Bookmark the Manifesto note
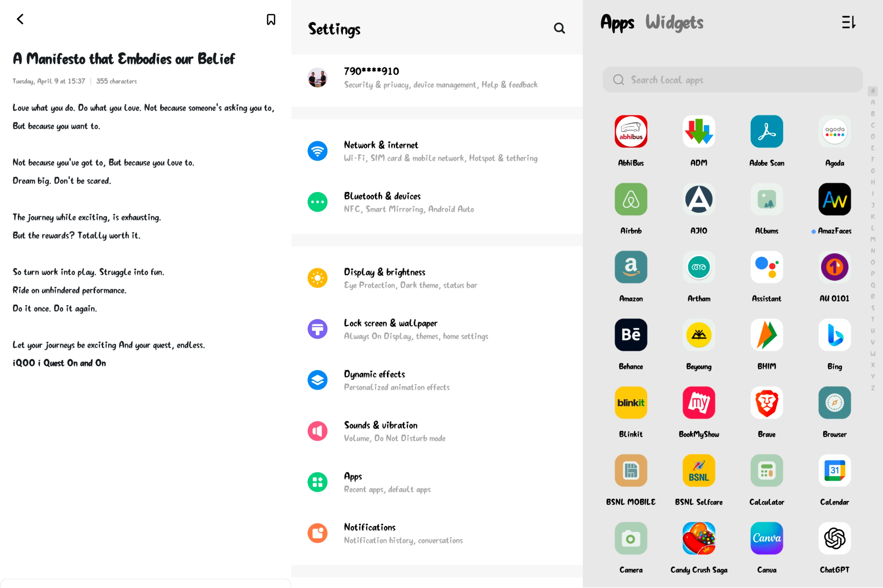Viewport: 883px width, 588px height. (x=271, y=20)
